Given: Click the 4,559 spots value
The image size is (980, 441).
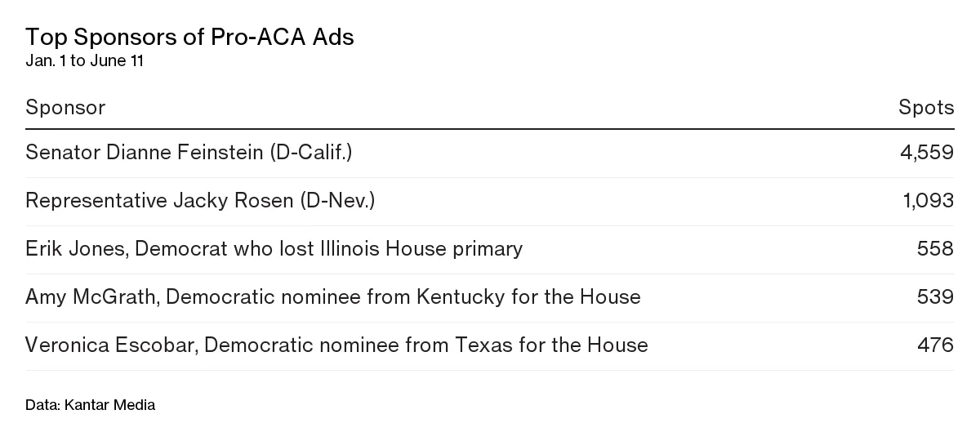Looking at the screenshot, I should click(926, 153).
